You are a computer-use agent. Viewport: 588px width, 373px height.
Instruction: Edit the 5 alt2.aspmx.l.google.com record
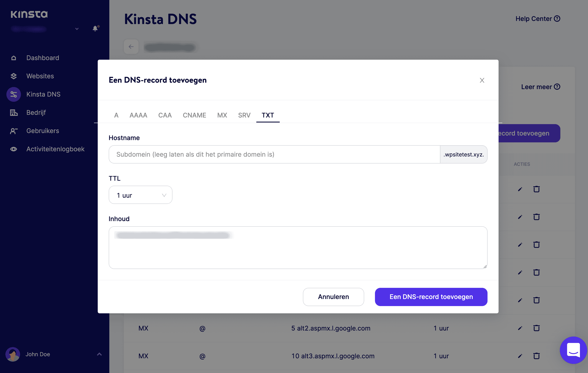click(x=520, y=328)
